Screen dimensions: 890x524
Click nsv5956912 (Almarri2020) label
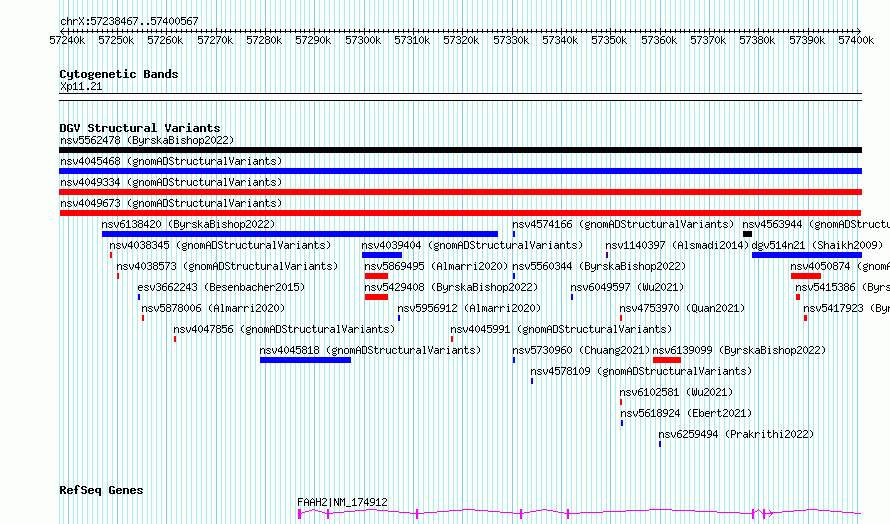[x=469, y=308]
